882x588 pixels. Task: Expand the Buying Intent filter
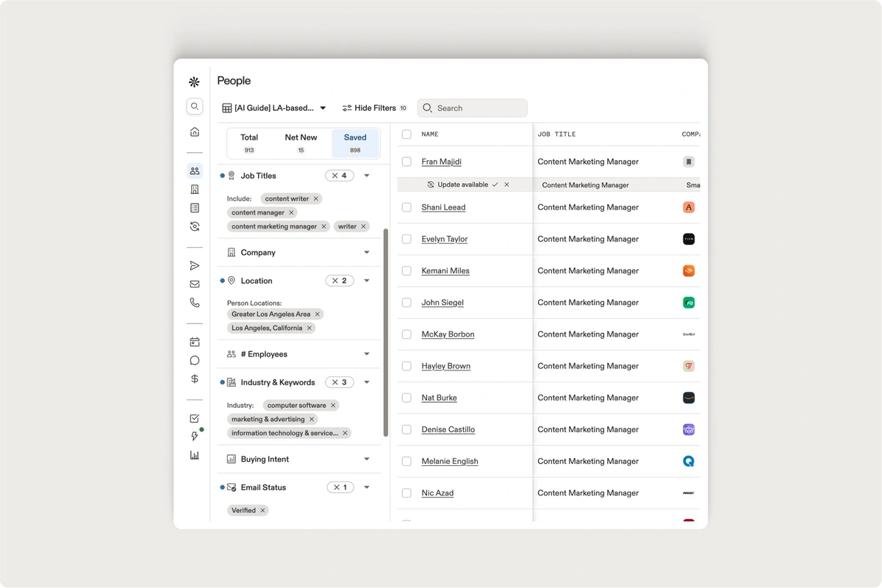[x=367, y=459]
